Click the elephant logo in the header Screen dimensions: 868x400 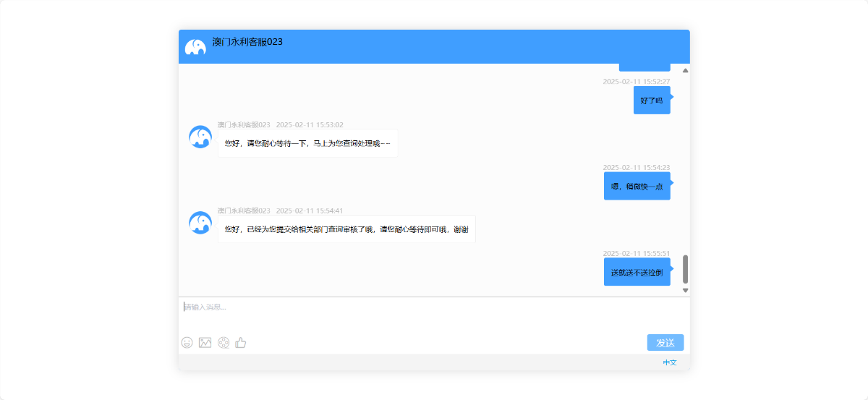click(x=195, y=47)
